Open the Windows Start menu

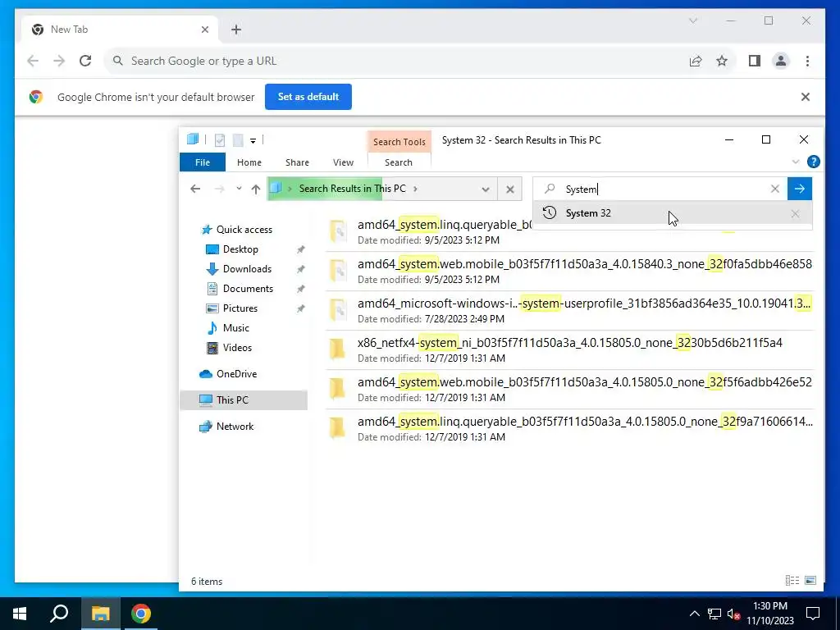click(20, 614)
